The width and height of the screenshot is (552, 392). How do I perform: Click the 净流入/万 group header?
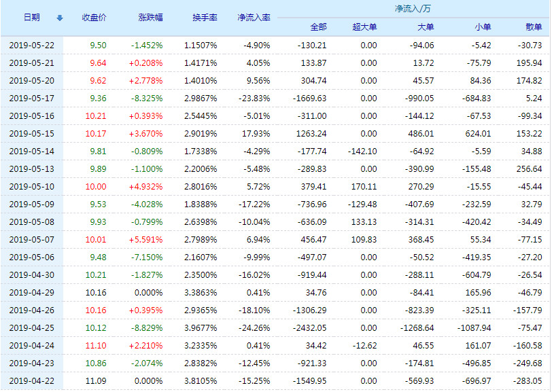coord(412,9)
